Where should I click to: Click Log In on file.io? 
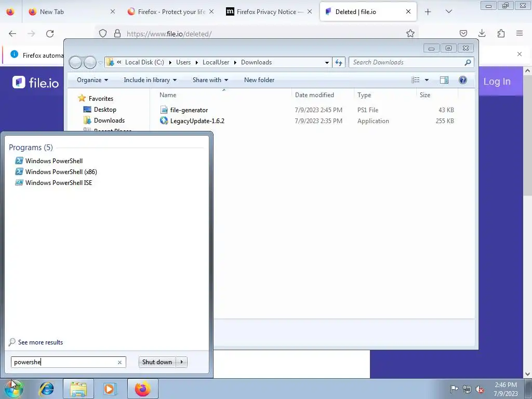[x=497, y=82]
